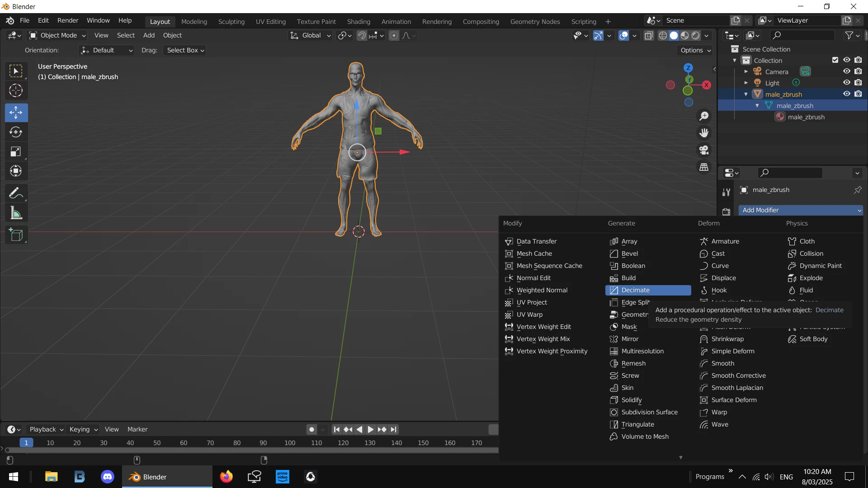Screen dimensions: 868x488
Task: Activate the Annotate pencil tool
Action: 16,193
